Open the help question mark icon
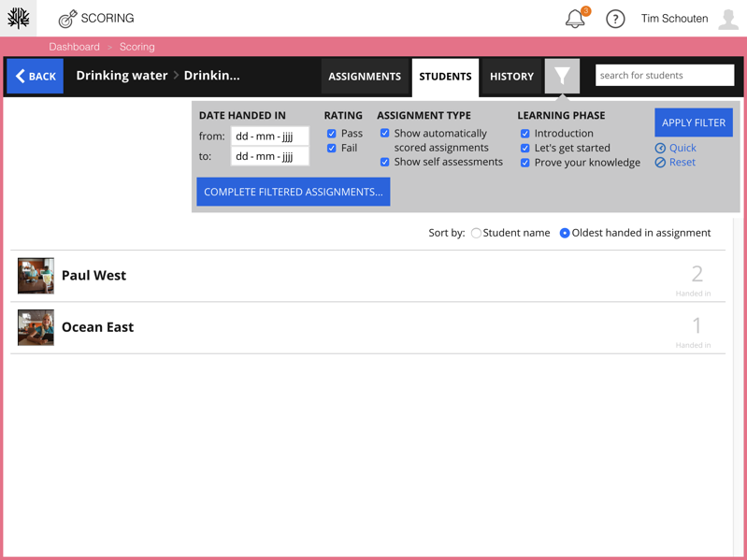The width and height of the screenshot is (747, 560). tap(615, 19)
